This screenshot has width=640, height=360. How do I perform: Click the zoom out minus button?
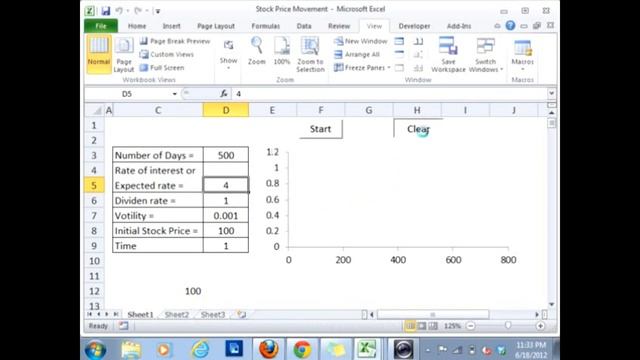point(471,326)
